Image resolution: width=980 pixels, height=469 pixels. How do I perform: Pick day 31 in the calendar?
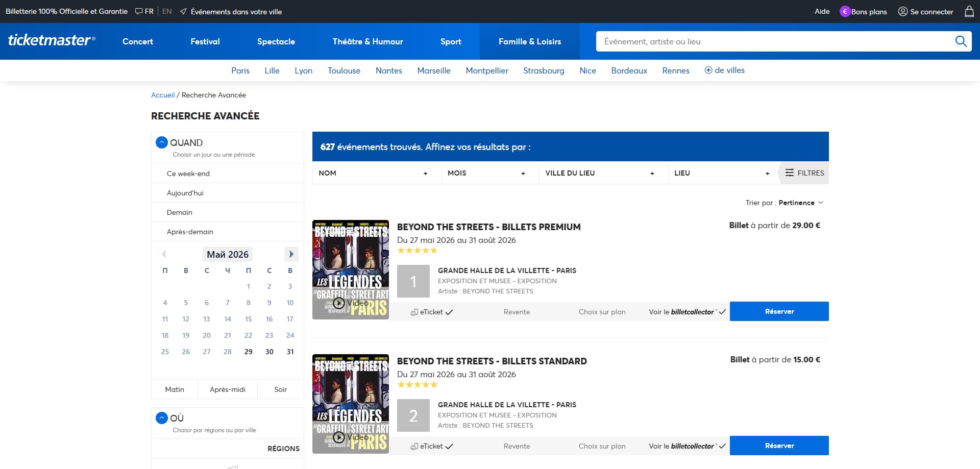click(290, 352)
